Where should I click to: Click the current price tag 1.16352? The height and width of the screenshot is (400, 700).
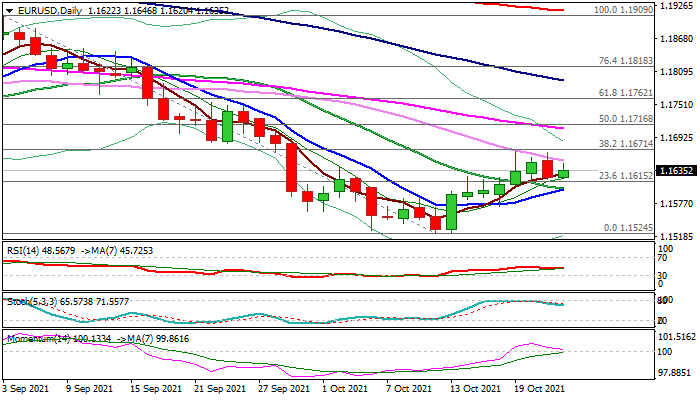click(x=677, y=171)
